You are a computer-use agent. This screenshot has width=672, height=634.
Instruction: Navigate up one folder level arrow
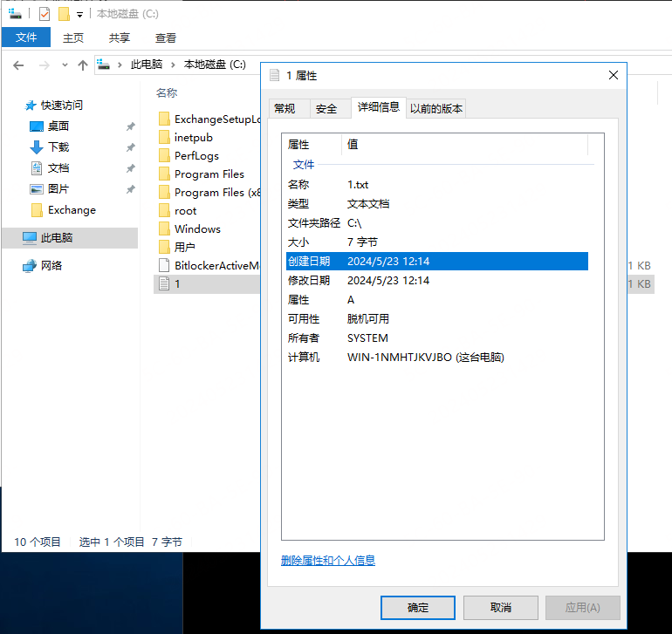tap(83, 65)
